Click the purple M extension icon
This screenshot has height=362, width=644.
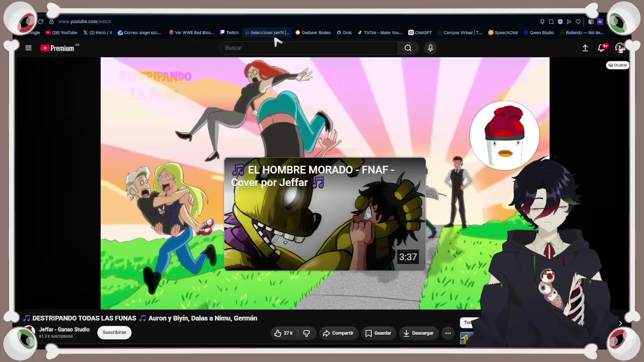click(x=600, y=22)
